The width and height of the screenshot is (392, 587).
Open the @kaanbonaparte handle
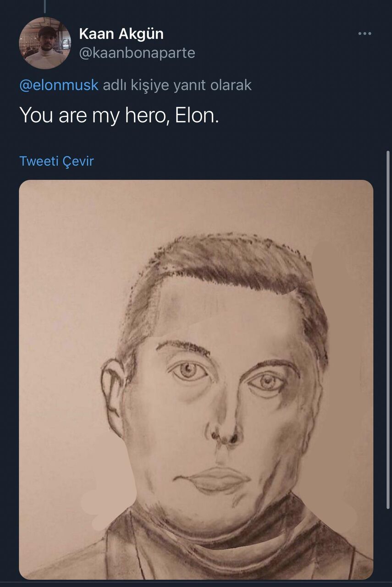[137, 53]
